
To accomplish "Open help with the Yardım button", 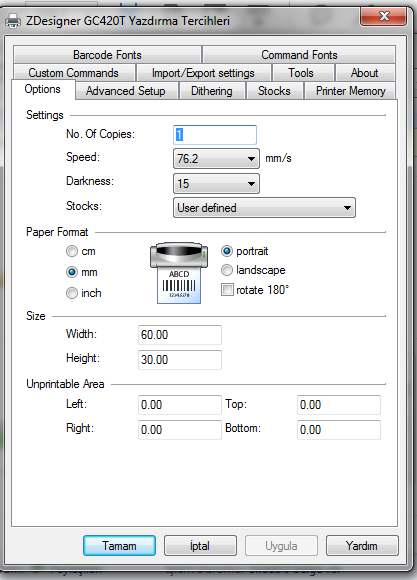I will click(362, 546).
